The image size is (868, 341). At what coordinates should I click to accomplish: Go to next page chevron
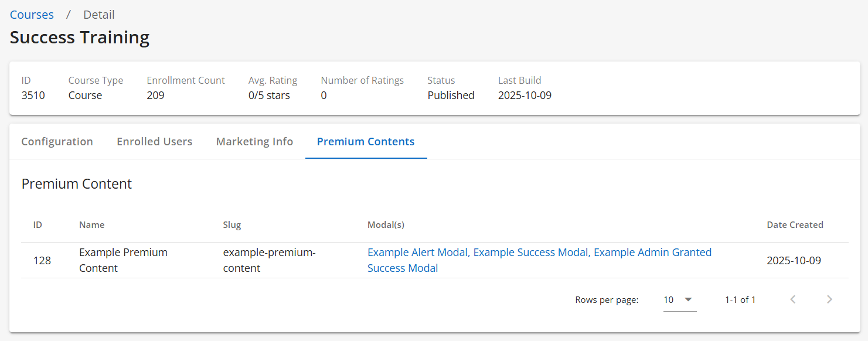[829, 299]
